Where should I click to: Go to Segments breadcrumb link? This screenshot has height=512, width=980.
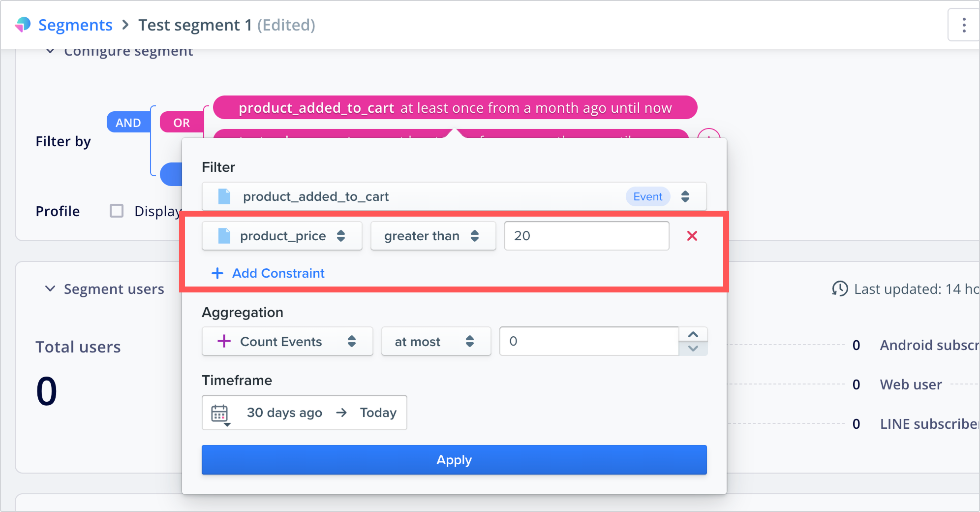point(75,25)
